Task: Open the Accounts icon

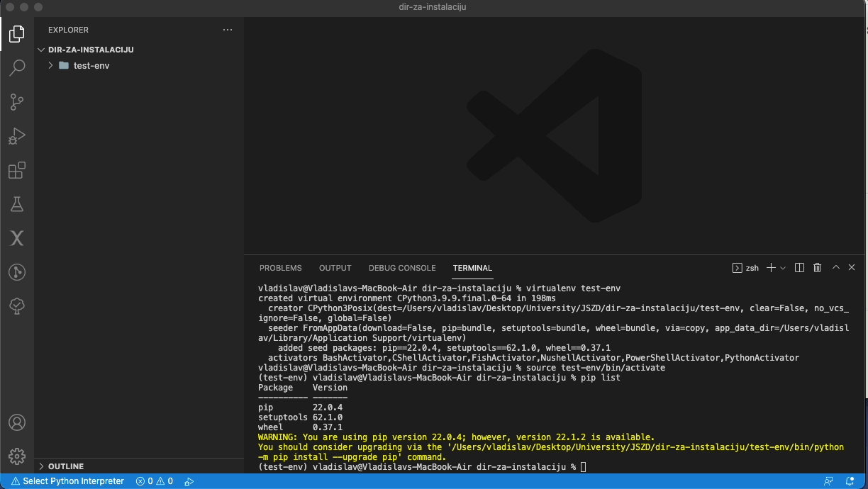Action: (17, 422)
